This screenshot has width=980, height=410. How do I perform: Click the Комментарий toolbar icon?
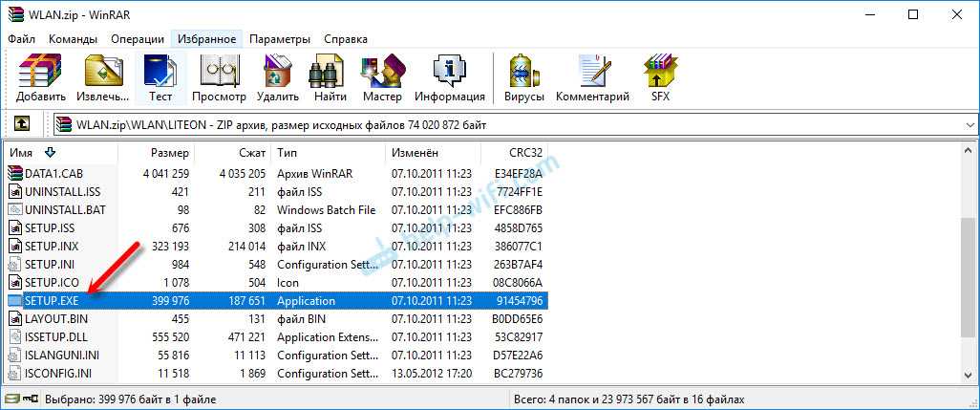[592, 78]
